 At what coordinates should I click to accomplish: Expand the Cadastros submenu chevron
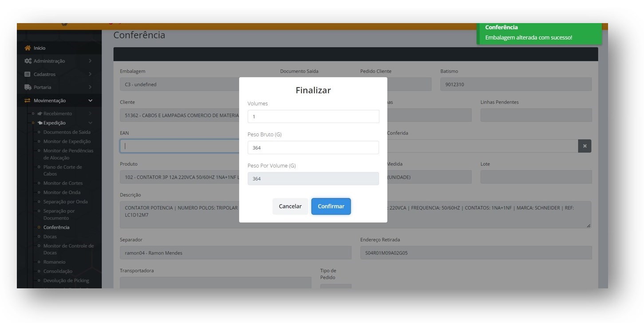[90, 74]
